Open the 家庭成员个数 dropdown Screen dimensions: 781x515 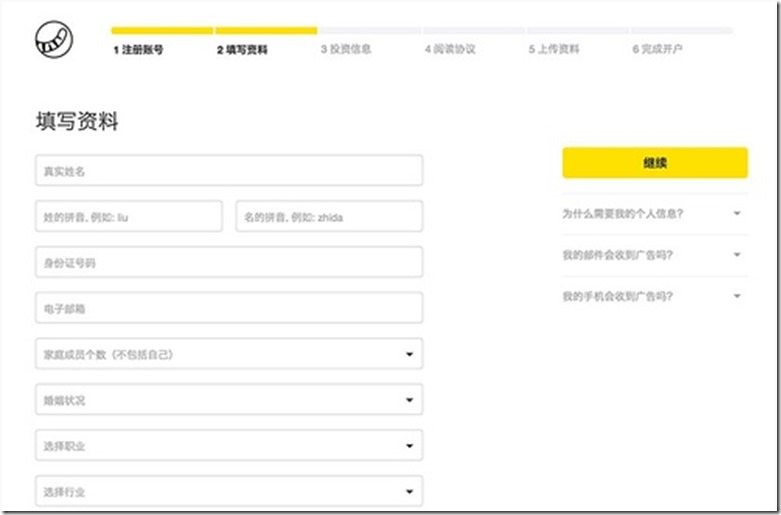point(228,354)
